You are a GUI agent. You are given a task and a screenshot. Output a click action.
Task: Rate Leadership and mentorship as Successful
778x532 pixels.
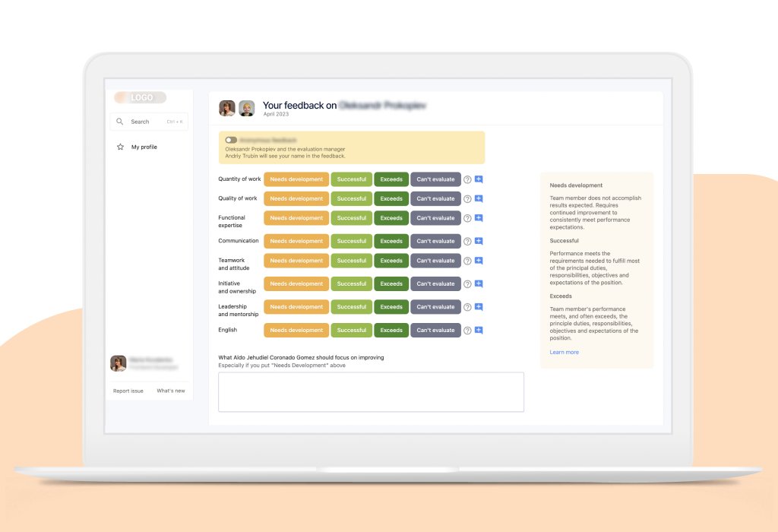pos(351,307)
